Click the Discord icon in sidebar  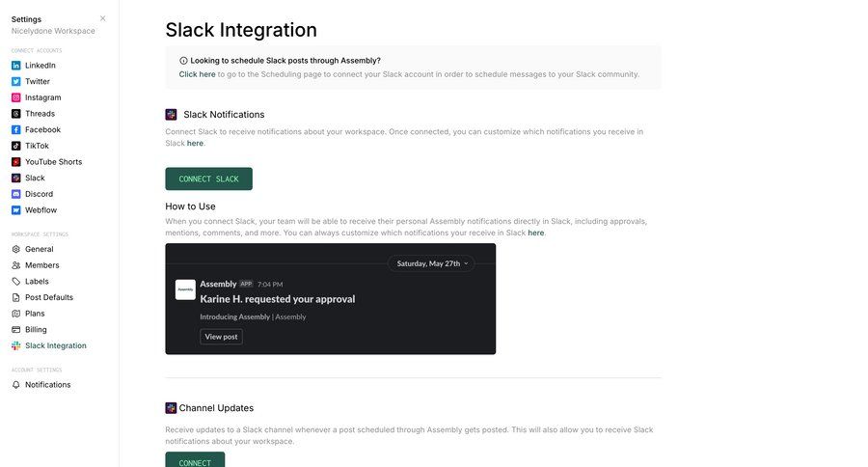coord(16,194)
